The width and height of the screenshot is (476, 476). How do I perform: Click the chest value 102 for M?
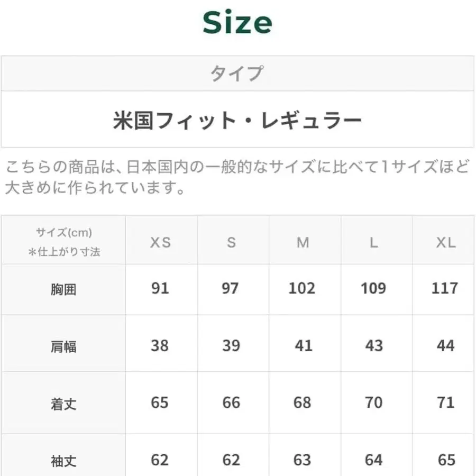(x=302, y=288)
